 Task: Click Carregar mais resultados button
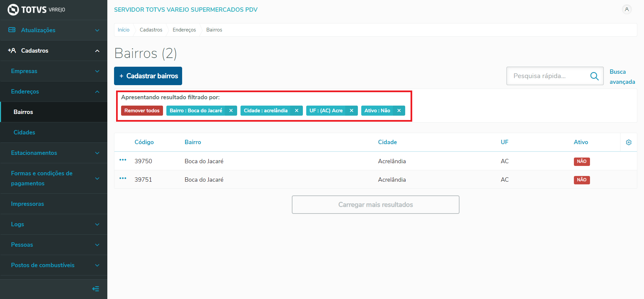pos(375,204)
